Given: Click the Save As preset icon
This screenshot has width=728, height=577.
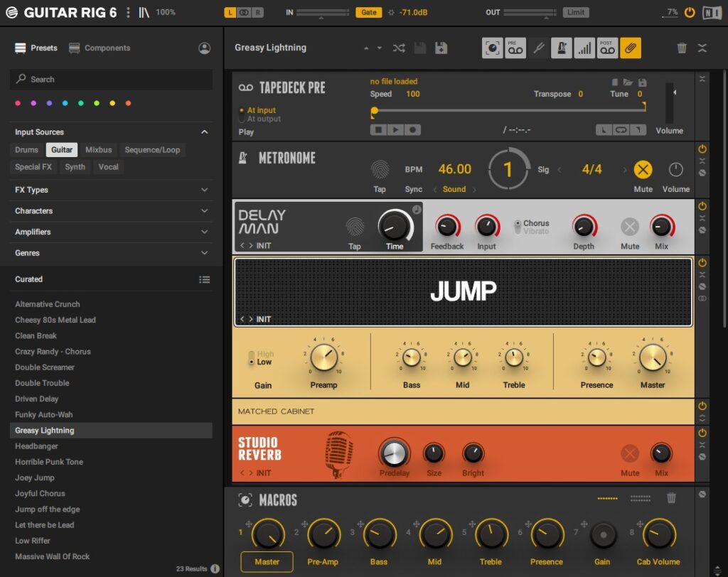Looking at the screenshot, I should tap(441, 48).
